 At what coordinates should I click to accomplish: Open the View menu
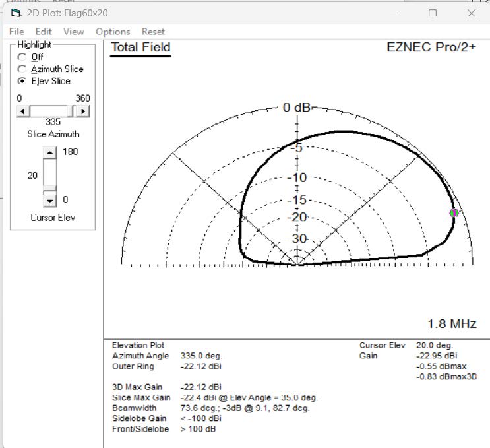click(73, 31)
